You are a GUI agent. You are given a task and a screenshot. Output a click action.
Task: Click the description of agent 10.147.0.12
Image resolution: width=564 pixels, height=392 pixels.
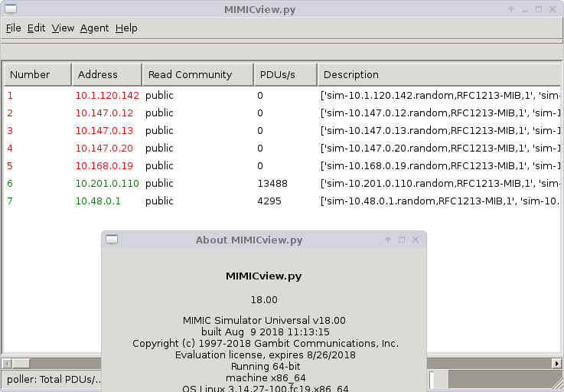click(440, 113)
